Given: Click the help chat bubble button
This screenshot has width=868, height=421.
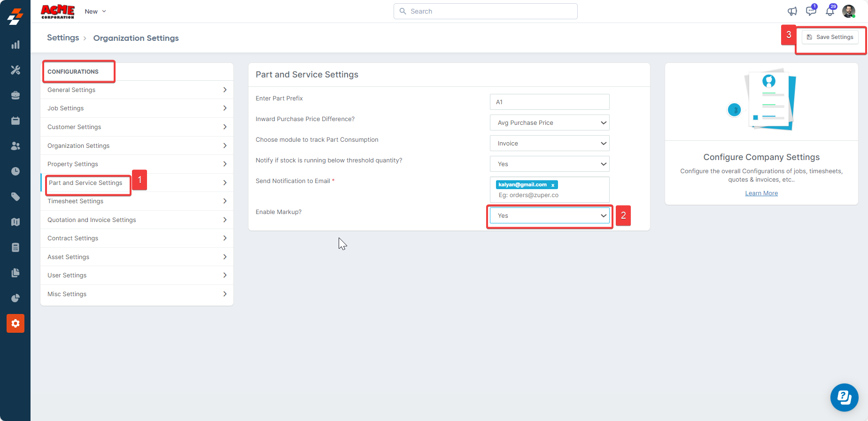Looking at the screenshot, I should coord(844,398).
